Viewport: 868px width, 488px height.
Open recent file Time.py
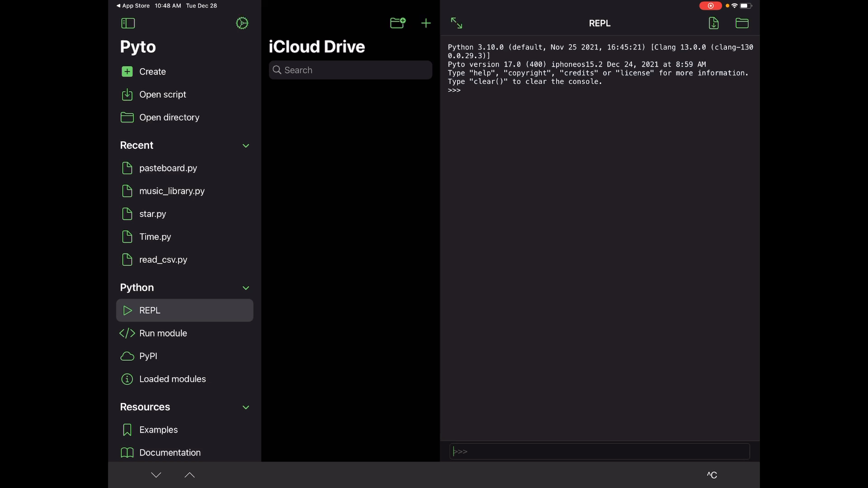(x=184, y=237)
